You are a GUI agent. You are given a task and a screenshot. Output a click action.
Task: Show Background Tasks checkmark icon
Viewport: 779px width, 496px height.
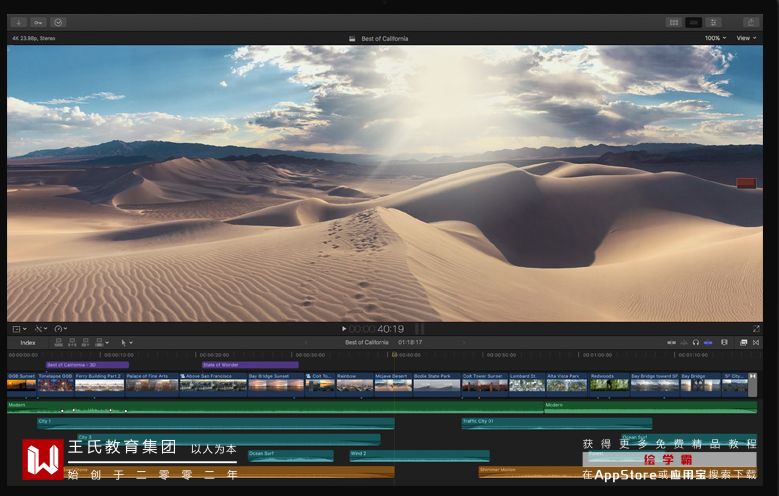[x=58, y=22]
